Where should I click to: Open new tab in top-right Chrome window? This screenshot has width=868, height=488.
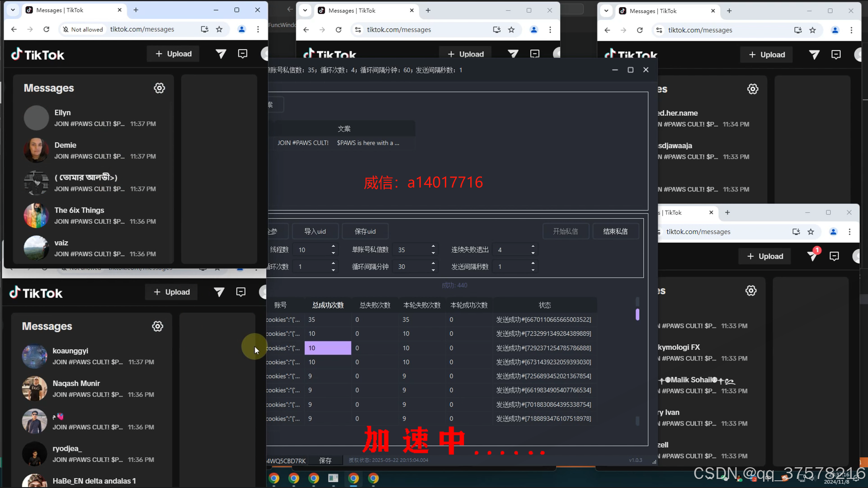point(729,11)
